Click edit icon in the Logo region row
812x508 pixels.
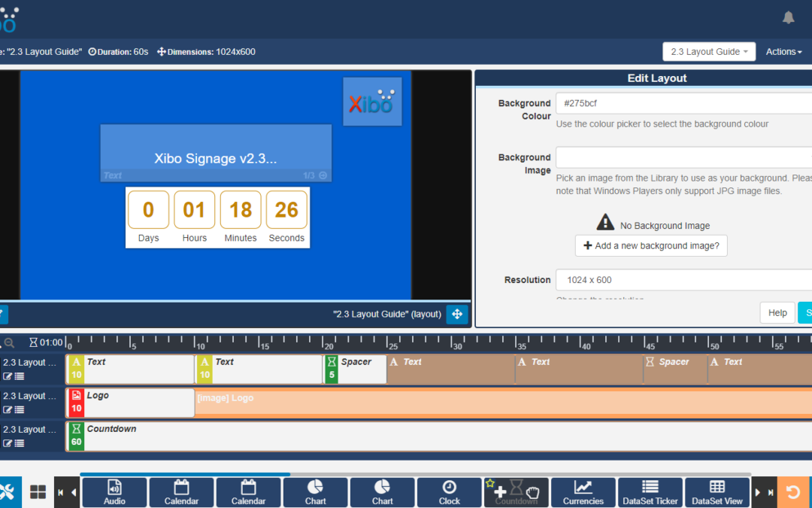tap(8, 409)
